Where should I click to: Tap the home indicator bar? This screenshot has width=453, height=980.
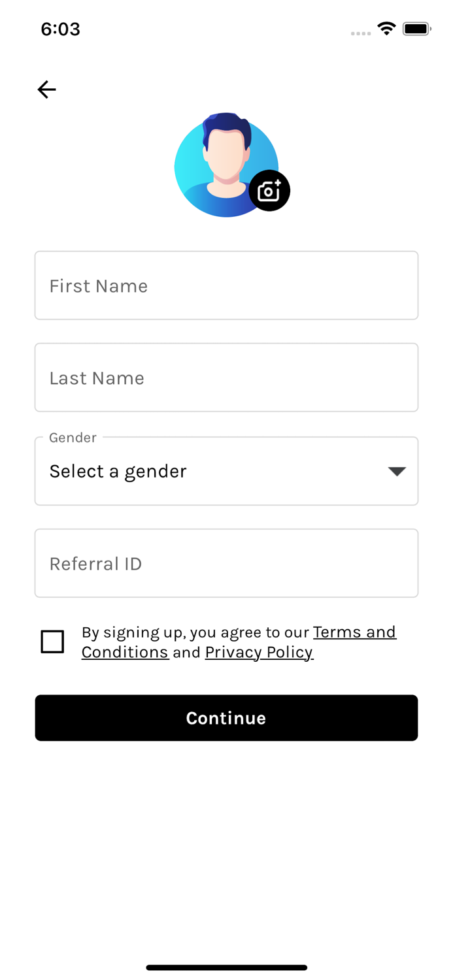(x=226, y=968)
